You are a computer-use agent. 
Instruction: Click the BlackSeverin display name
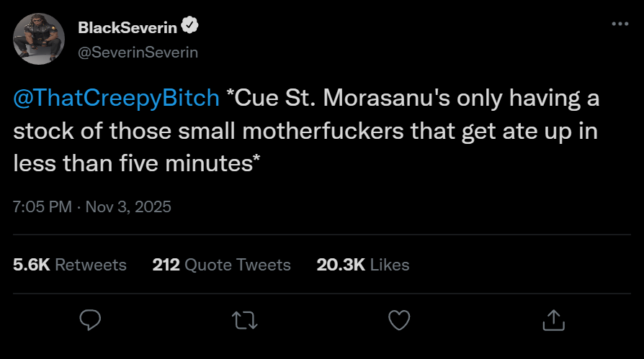[128, 27]
